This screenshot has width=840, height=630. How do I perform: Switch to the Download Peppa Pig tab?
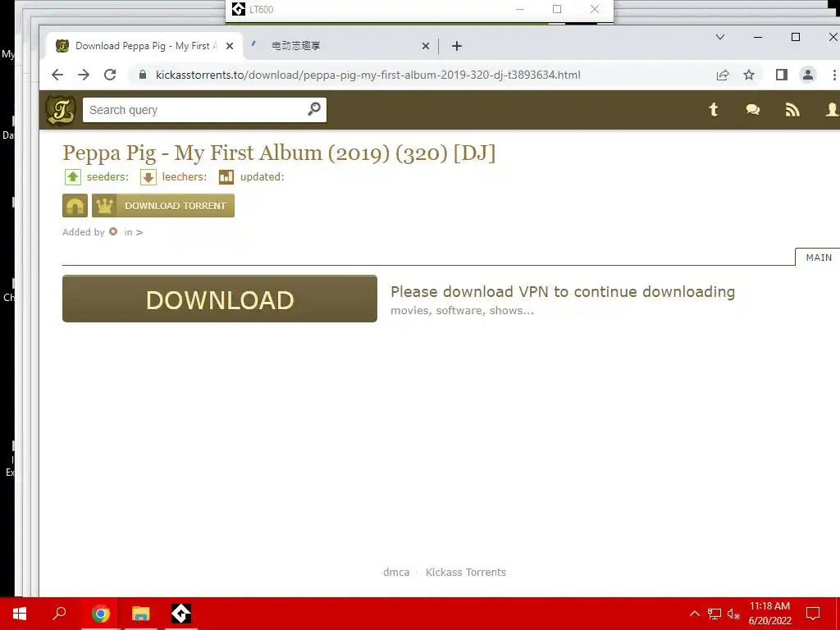144,46
